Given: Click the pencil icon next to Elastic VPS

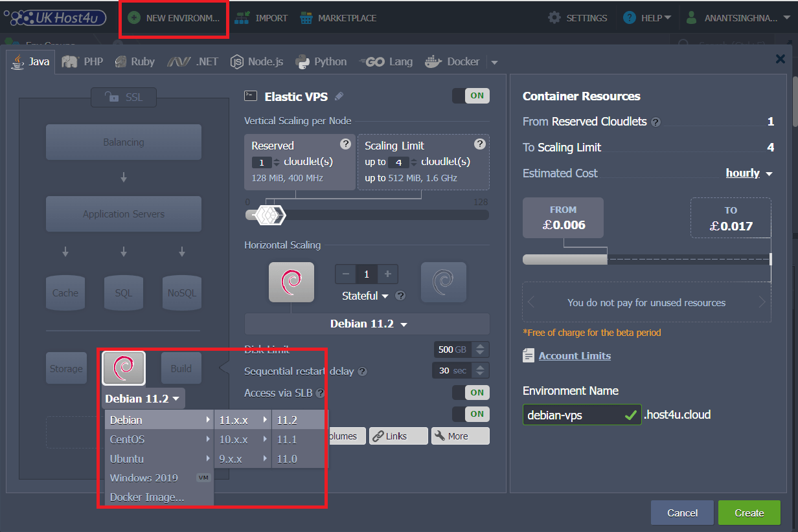Looking at the screenshot, I should (x=338, y=95).
